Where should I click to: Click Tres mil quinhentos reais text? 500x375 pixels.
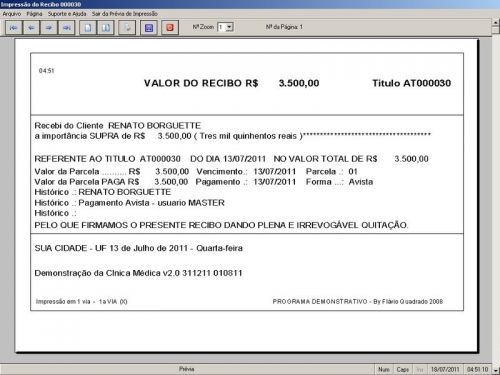point(248,136)
